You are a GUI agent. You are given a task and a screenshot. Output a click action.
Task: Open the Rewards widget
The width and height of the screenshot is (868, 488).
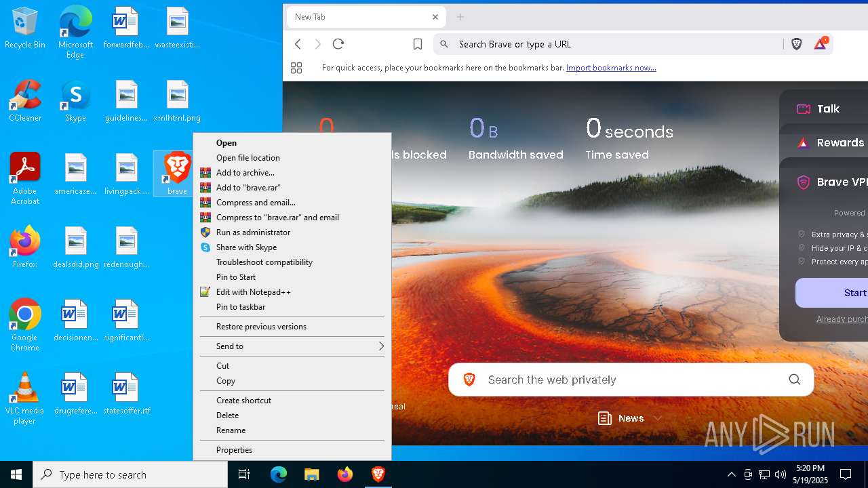[824, 142]
